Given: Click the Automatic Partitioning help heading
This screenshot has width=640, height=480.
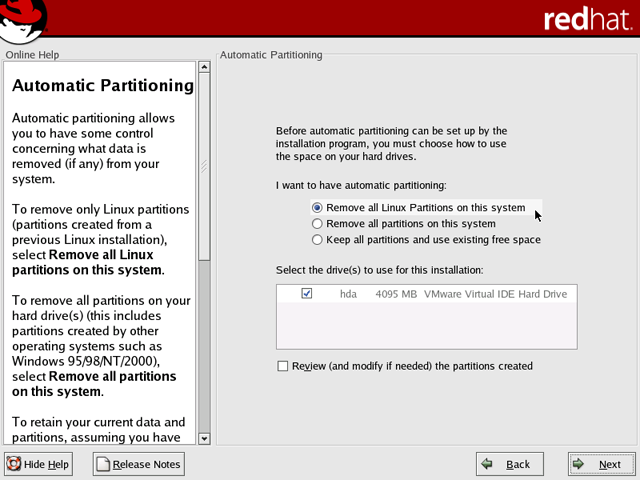Looking at the screenshot, I should [102, 86].
